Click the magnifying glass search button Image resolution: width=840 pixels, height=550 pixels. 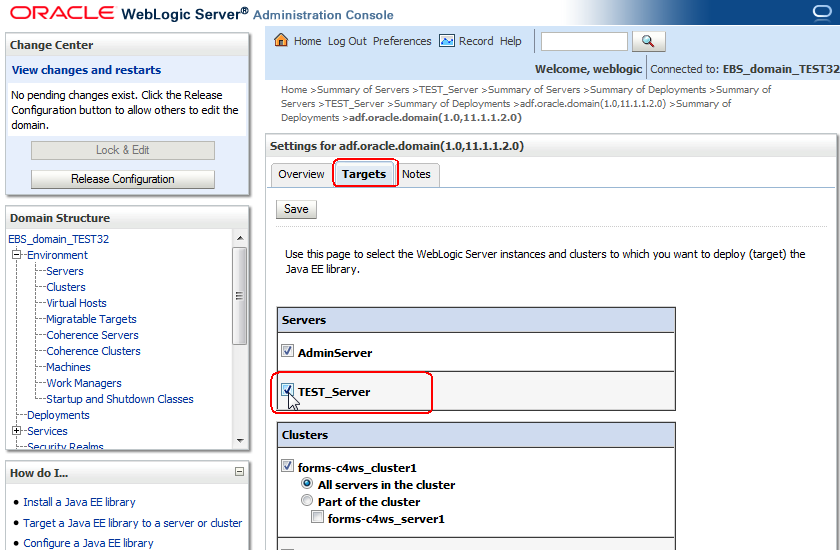pyautogui.click(x=649, y=41)
